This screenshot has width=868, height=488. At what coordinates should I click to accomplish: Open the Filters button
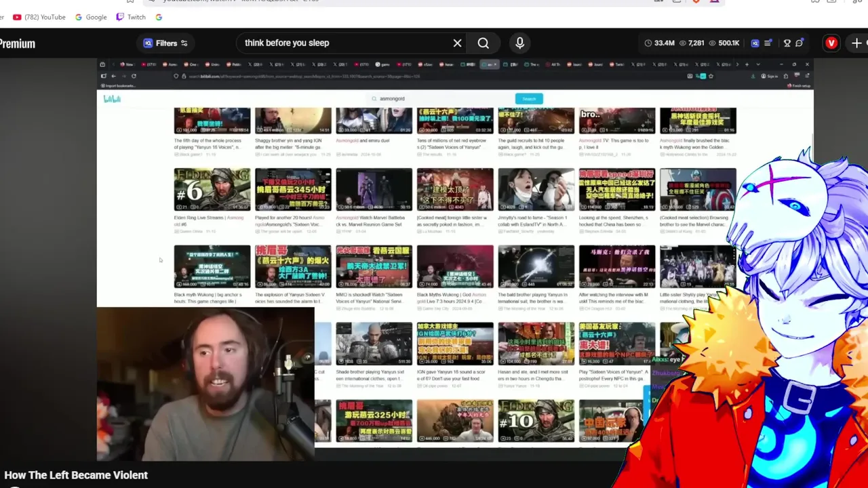click(x=165, y=43)
